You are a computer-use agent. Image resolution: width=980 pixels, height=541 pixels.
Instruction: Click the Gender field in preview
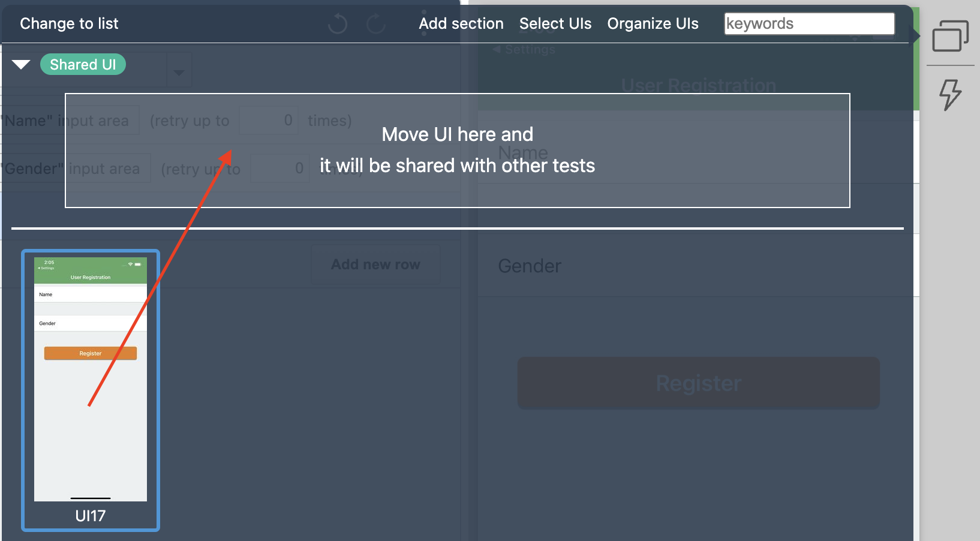click(x=699, y=266)
